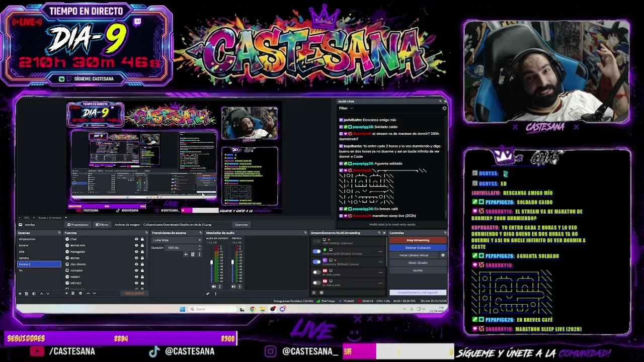This screenshot has height=362, width=644.
Task: Enable first YouTube la vida a pelo toggle
Action: [316, 272]
